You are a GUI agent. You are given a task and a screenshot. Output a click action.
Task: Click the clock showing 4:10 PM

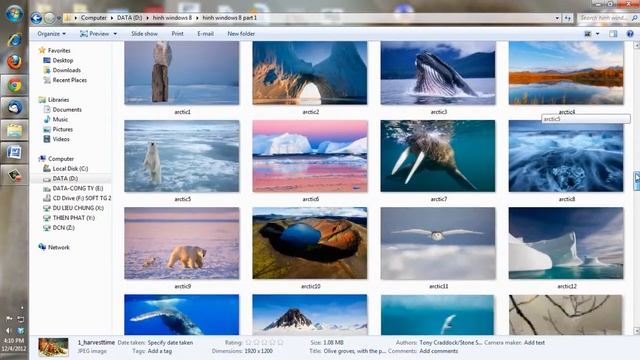14,340
